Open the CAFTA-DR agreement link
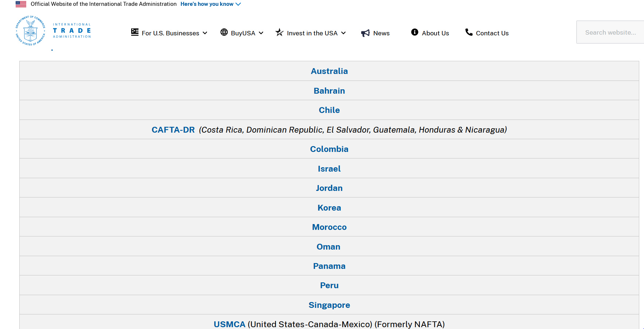644x329 pixels. tap(173, 130)
